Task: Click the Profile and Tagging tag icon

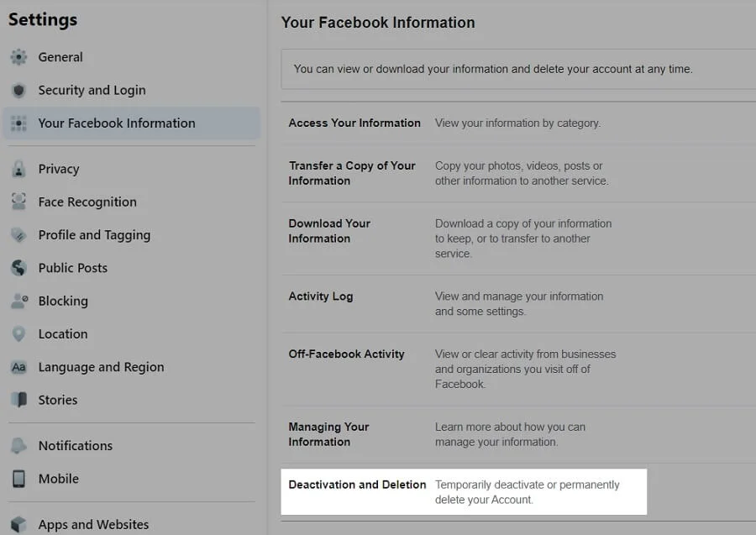Action: (18, 235)
